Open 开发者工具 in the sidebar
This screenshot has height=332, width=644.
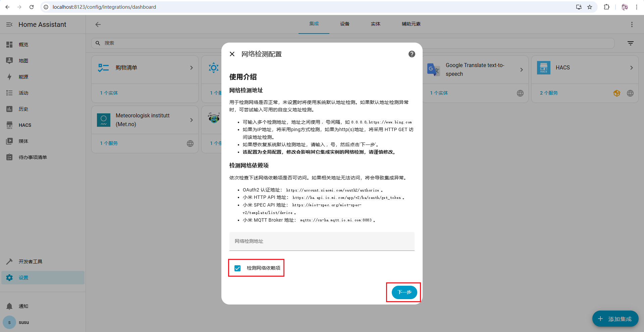[x=30, y=262]
